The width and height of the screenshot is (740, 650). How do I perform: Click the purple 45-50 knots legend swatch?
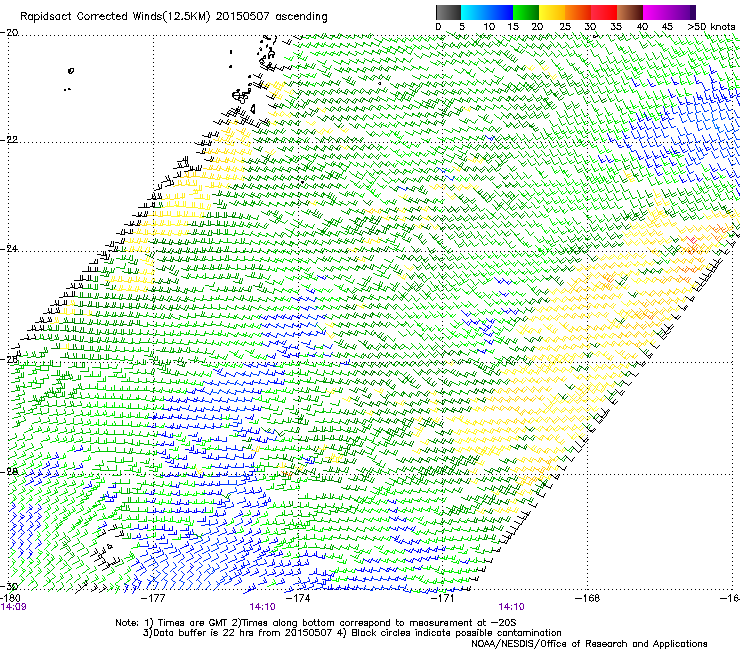click(682, 12)
